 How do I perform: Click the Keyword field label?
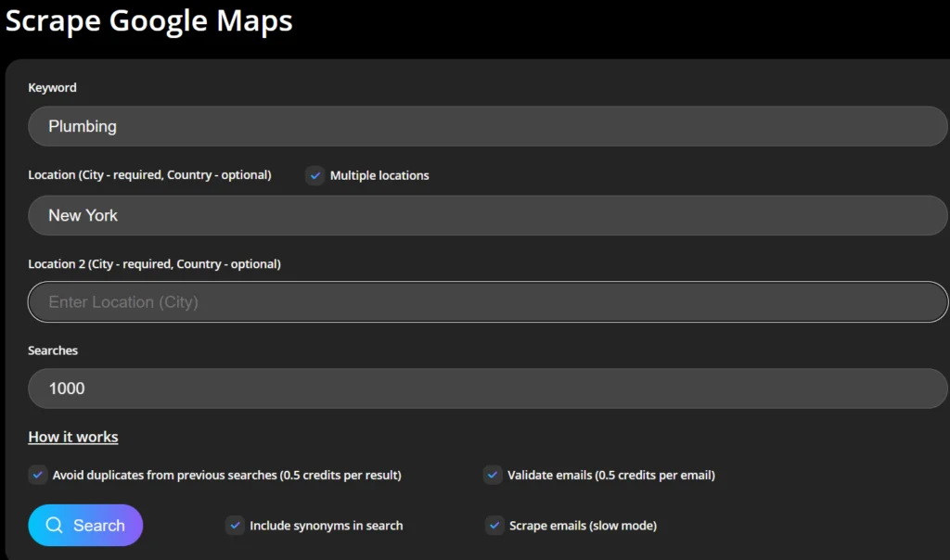click(52, 88)
